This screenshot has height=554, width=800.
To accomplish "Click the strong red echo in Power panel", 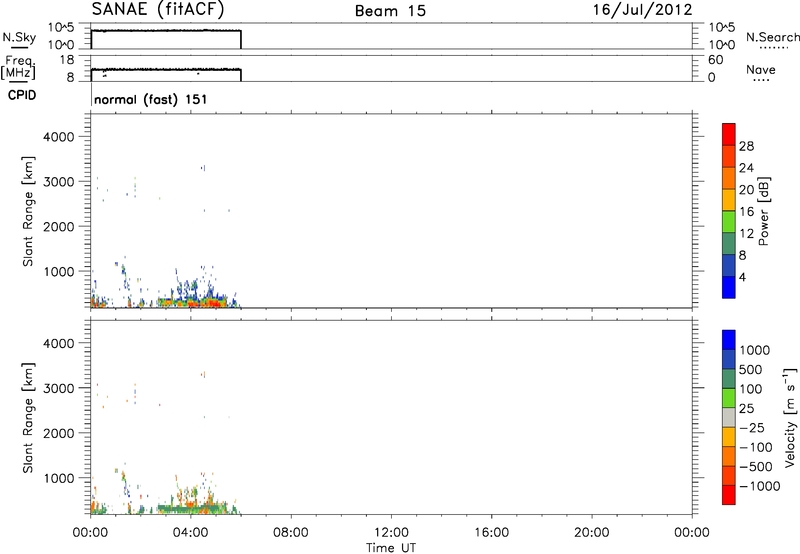I will tap(212, 304).
